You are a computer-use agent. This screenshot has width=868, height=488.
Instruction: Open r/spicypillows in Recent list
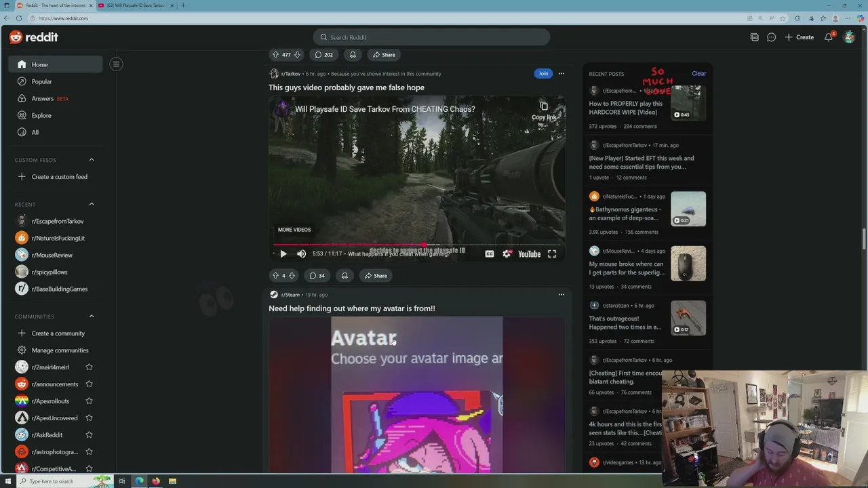pos(56,272)
